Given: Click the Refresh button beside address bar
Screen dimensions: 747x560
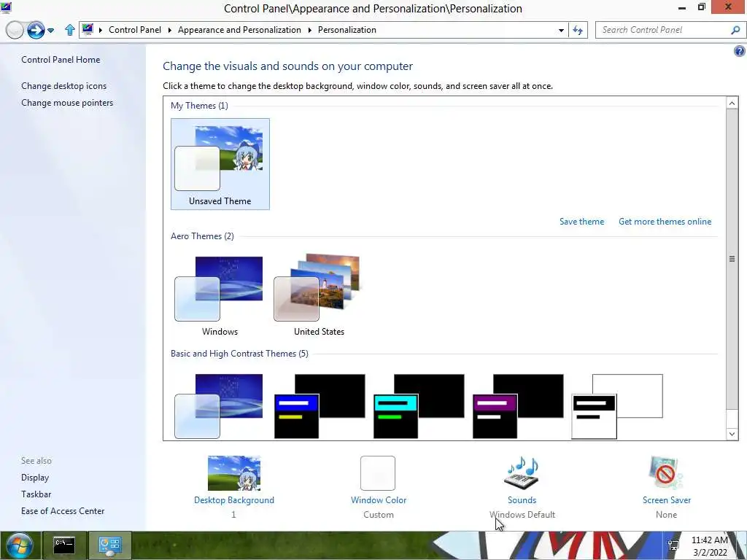Looking at the screenshot, I should 578,30.
